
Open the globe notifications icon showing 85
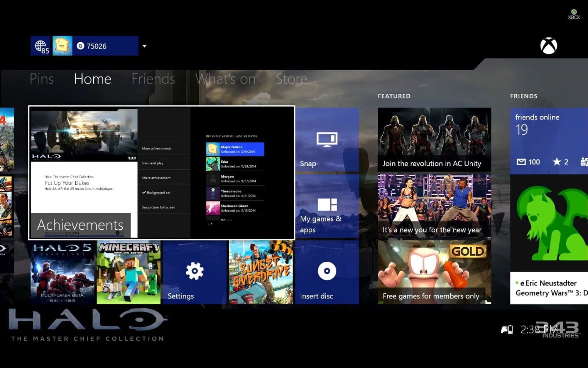41,46
